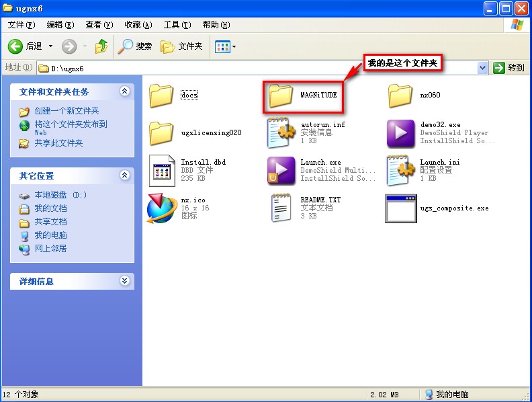Screen dimensions: 532x402
Task: Click the Forward arrow button
Action: pyautogui.click(x=69, y=46)
